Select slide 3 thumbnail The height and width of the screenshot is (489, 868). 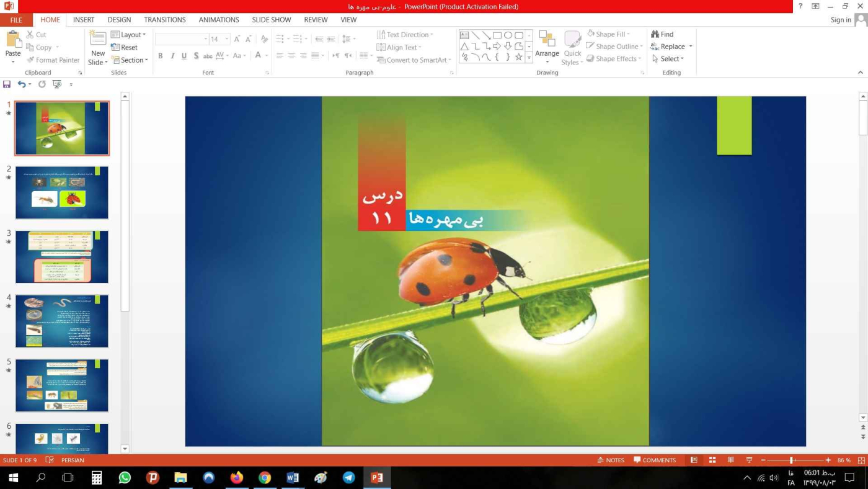(x=62, y=257)
